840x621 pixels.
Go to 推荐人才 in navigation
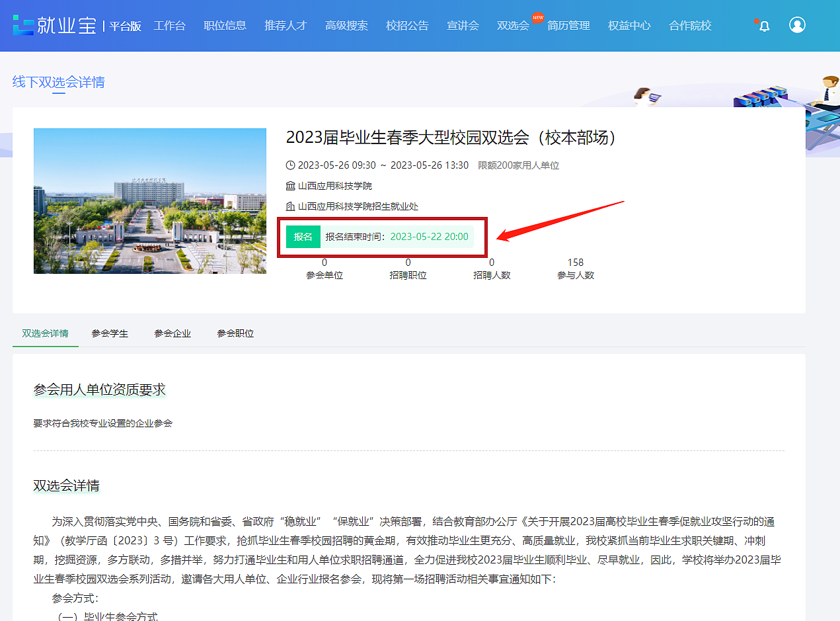point(286,26)
